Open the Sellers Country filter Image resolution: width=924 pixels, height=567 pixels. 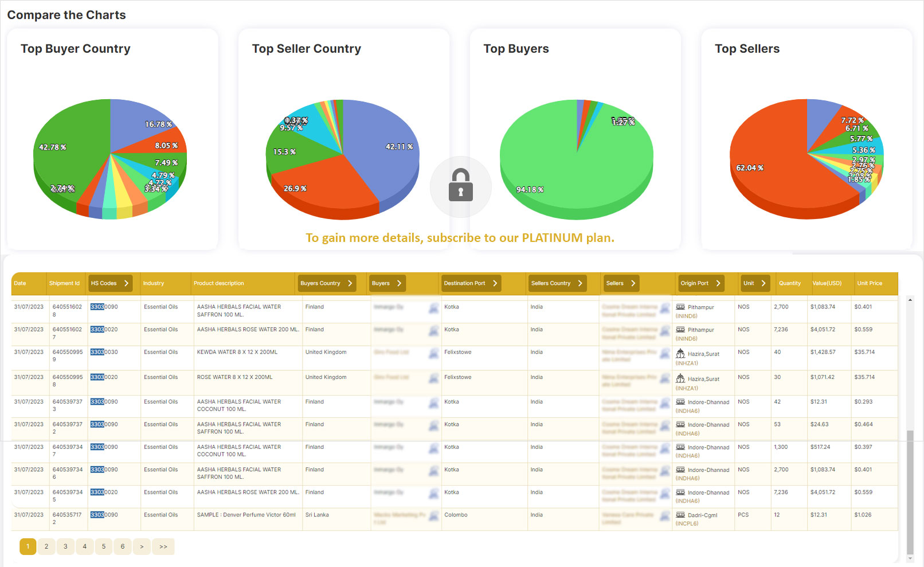(580, 283)
